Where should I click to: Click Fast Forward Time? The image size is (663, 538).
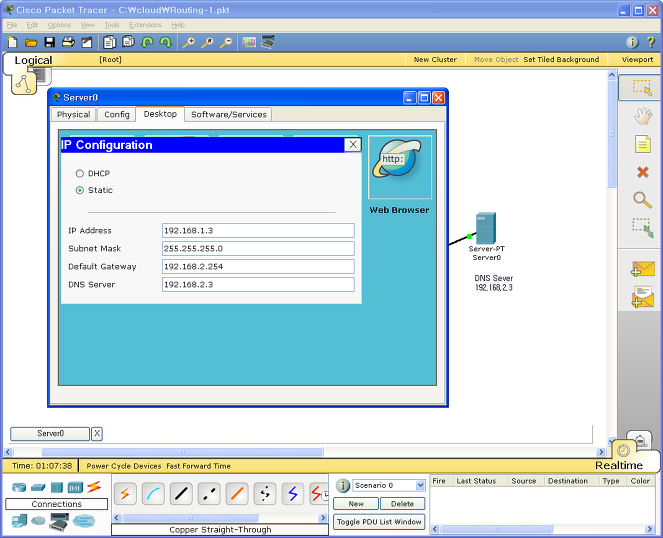(x=198, y=466)
